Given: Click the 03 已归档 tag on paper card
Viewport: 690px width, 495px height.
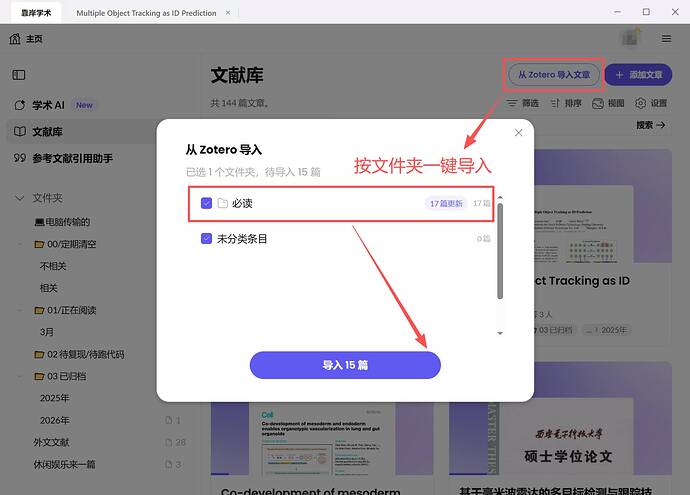Looking at the screenshot, I should tap(555, 330).
